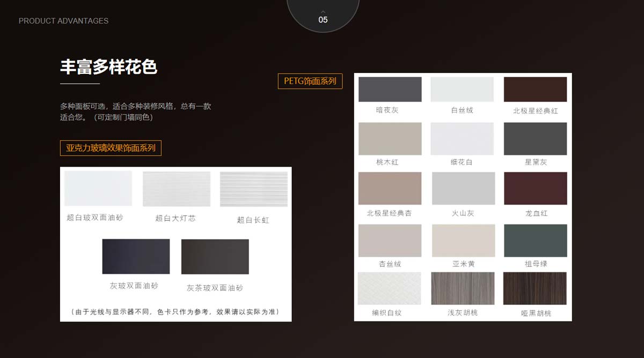Viewport: 644px width, 358px height.
Task: Click the 编织白纹 caption text
Action: tap(387, 312)
